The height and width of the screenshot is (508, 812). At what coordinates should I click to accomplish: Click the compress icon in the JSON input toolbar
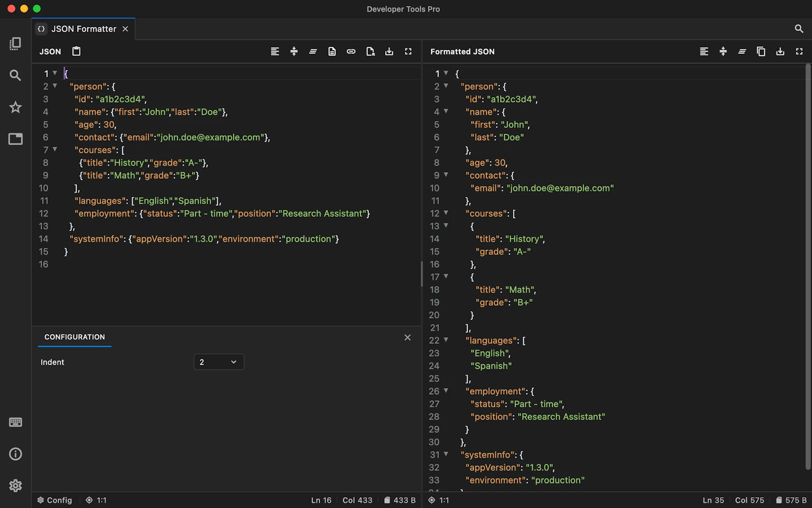pyautogui.click(x=294, y=51)
